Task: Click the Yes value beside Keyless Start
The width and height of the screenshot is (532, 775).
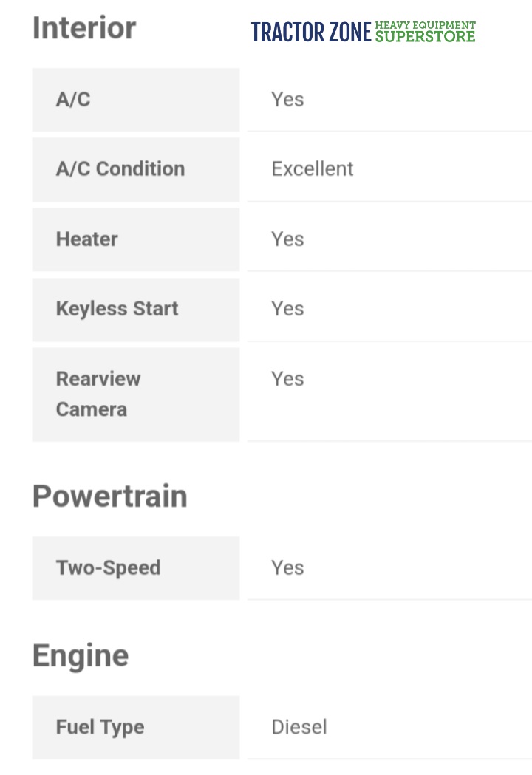Action: click(287, 309)
